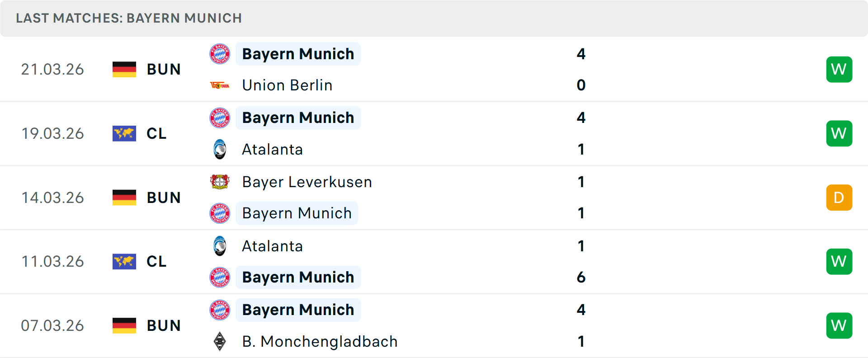
Task: Select the Champions League icon beside 19.03.26
Action: point(124,133)
